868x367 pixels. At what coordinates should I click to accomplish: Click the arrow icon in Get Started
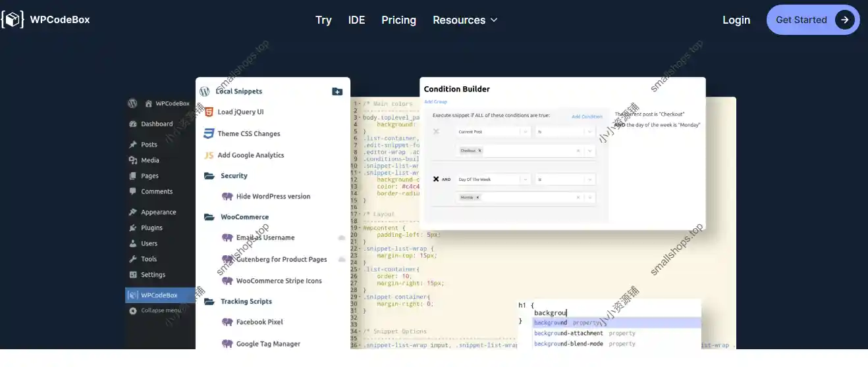845,20
